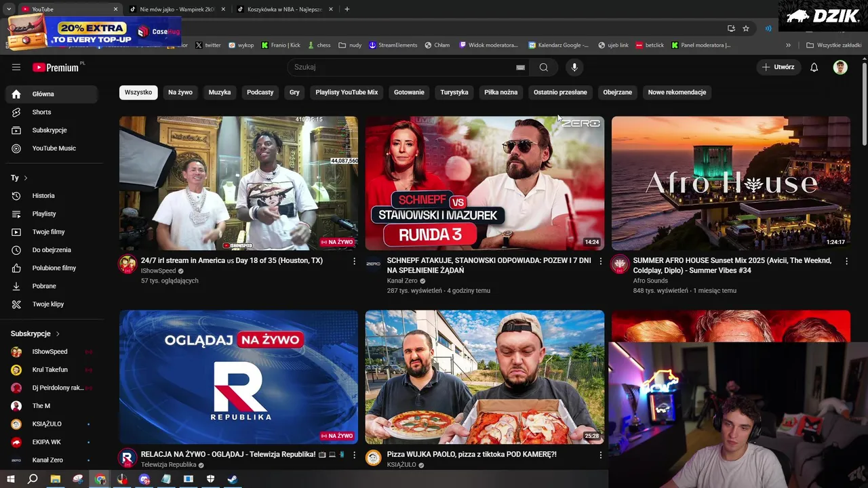The width and height of the screenshot is (868, 488).
Task: Open a new browser tab
Action: (347, 9)
